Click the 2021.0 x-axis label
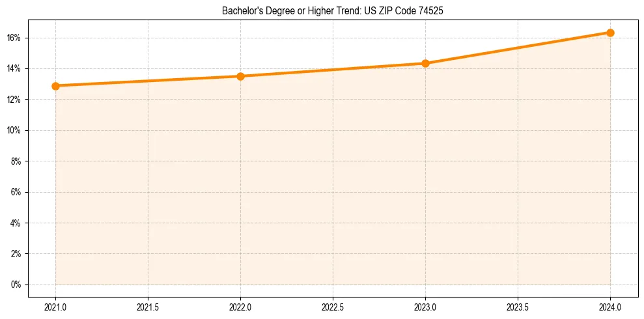Viewport: 644px width, 319px height. 55,307
